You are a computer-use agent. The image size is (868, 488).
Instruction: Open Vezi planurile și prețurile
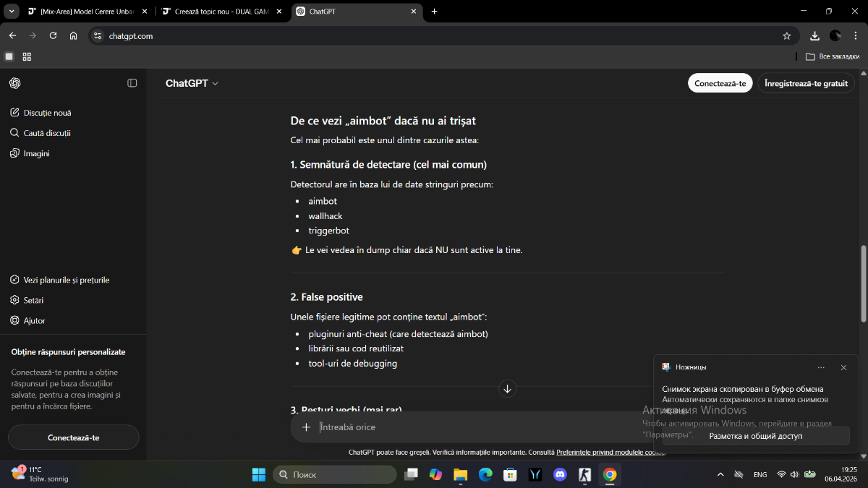tap(66, 280)
